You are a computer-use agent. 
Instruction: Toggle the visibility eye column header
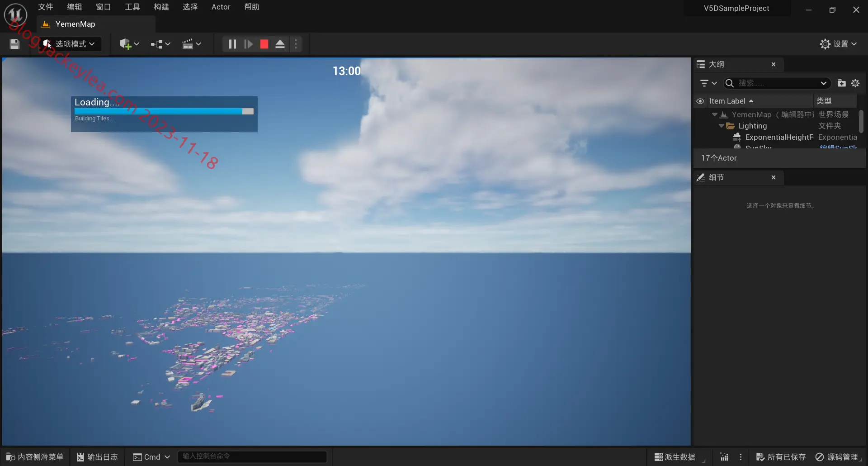click(x=700, y=101)
